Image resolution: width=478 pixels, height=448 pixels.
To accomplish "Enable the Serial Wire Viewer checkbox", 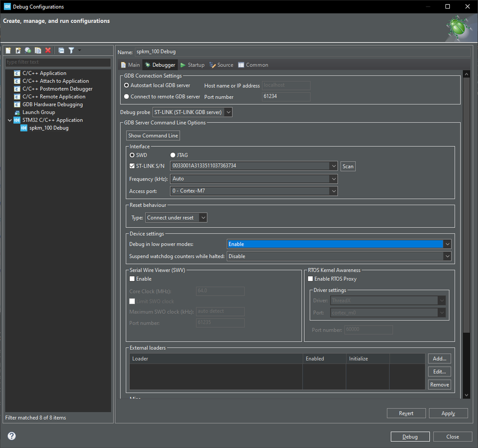I will [x=132, y=279].
